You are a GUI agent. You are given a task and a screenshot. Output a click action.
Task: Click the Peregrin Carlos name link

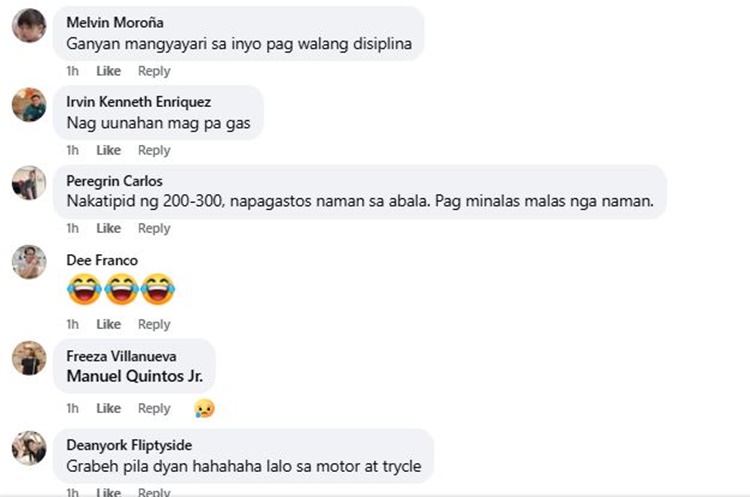coord(114,181)
